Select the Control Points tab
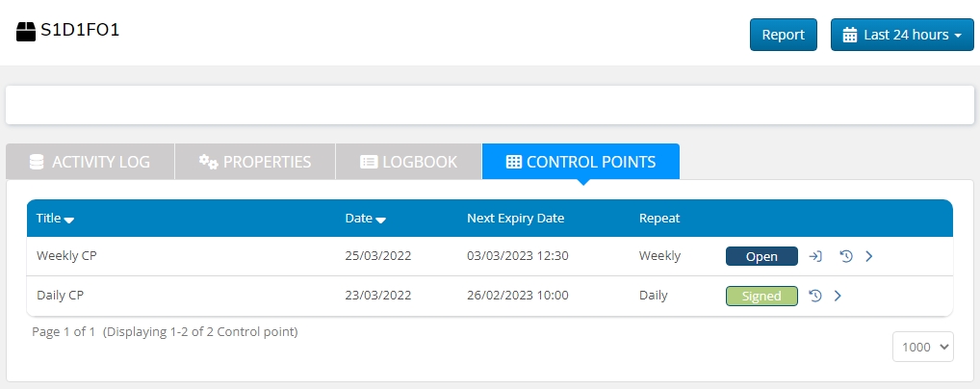Image resolution: width=980 pixels, height=389 pixels. pyautogui.click(x=580, y=162)
